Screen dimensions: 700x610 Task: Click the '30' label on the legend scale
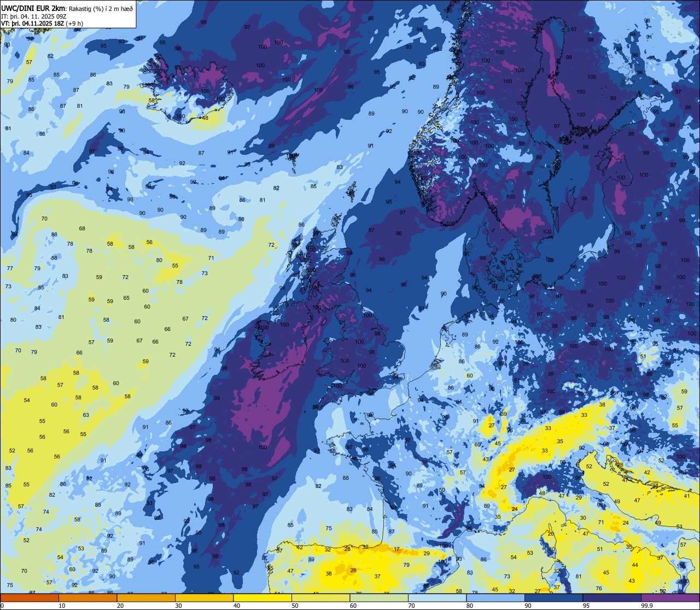(178, 606)
